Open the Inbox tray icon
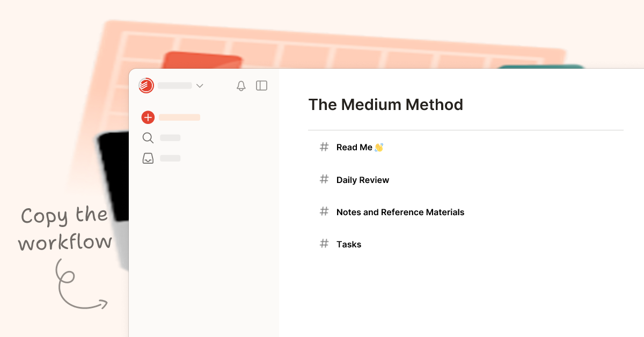 tap(148, 158)
